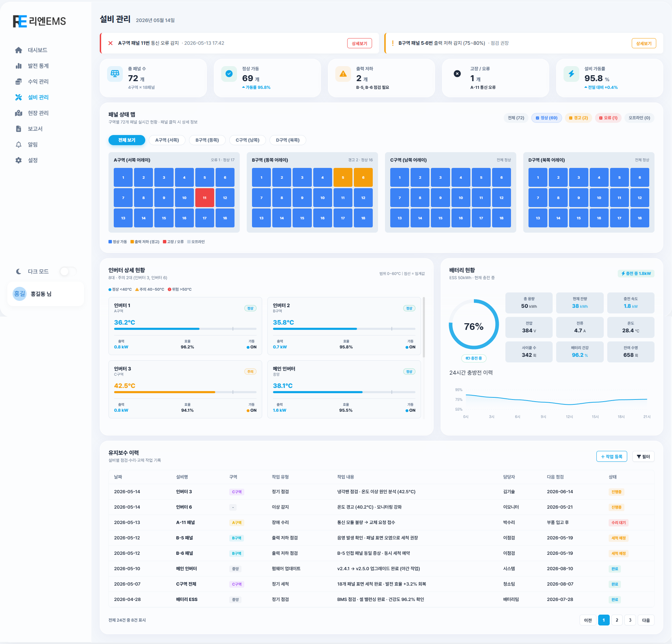This screenshot has width=672, height=644.
Task: Click the 발전 통계 bar chart icon
Action: click(x=19, y=66)
